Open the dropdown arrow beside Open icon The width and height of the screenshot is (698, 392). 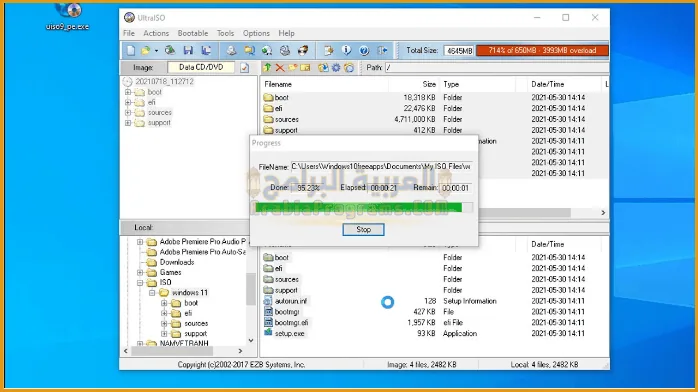(x=156, y=51)
